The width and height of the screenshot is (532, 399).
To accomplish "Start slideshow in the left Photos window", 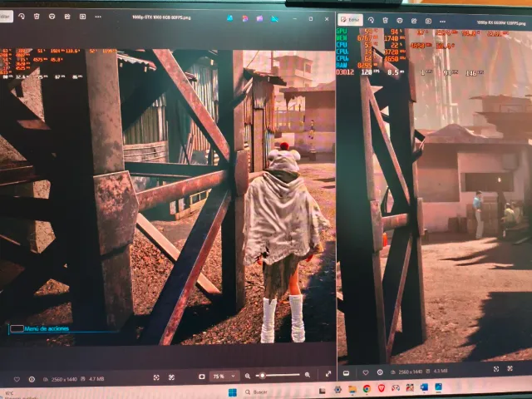I will click(x=82, y=17).
